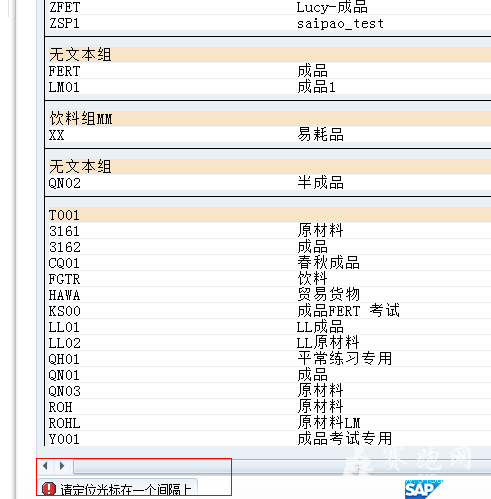This screenshot has width=491, height=499.
Task: Select the QH01 平常练习专用 row
Action: (269, 359)
